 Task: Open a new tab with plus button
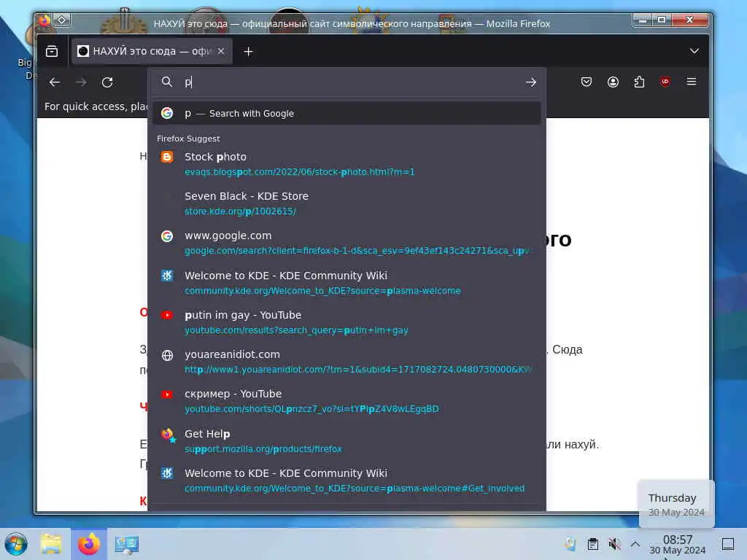coord(248,52)
